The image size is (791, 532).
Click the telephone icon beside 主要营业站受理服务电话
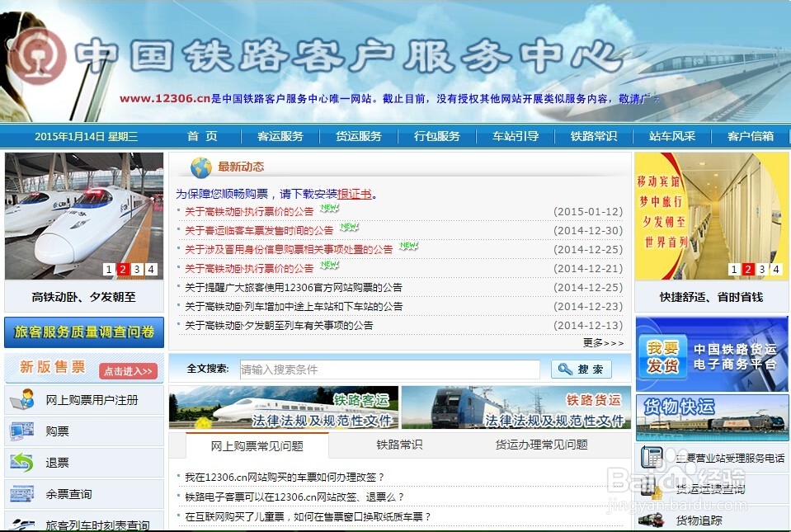point(652,458)
